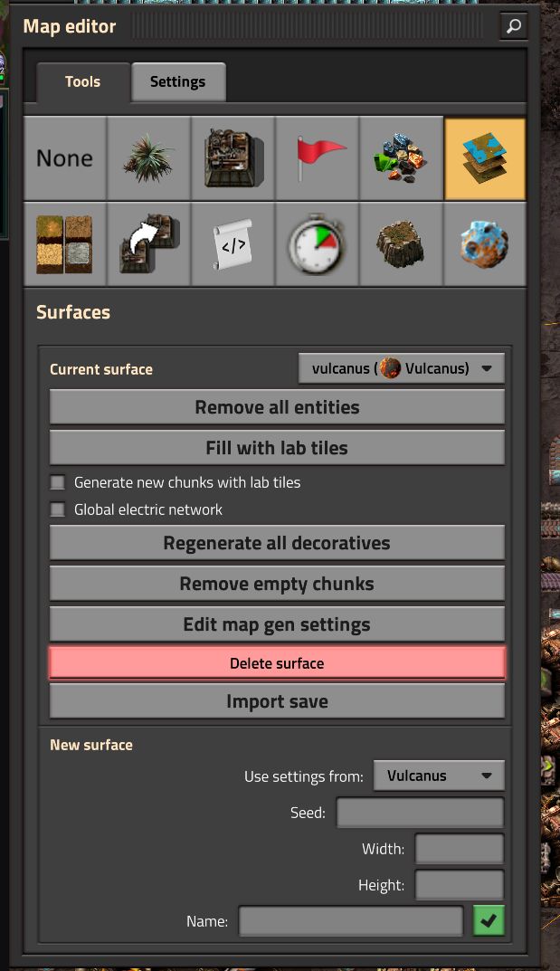Open the script scroll tool
Image resolution: width=560 pixels, height=971 pixels.
[x=233, y=243]
